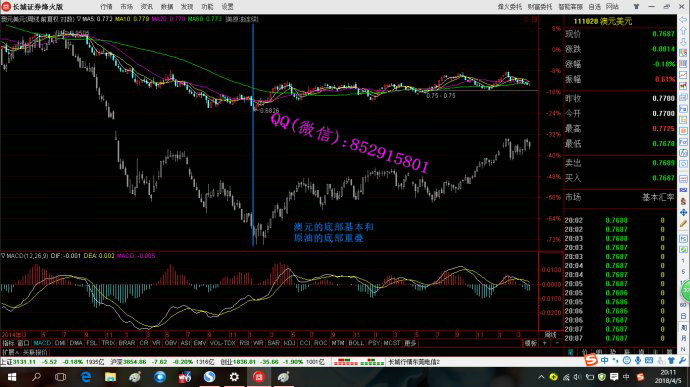This screenshot has width=690, height=387.
Task: Click the wrench settings icon at sidebar bottom
Action: [x=682, y=361]
